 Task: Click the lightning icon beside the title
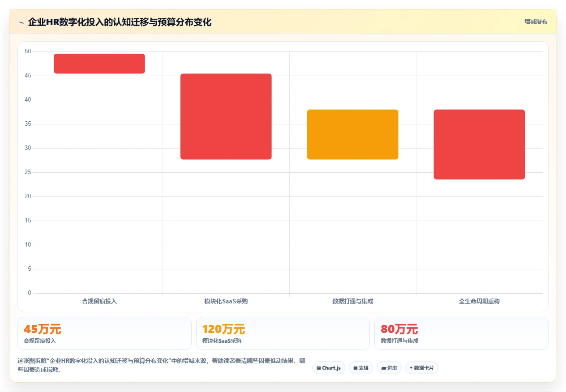point(21,22)
